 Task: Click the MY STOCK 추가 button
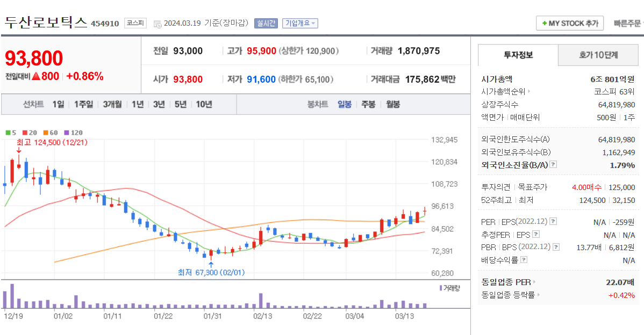point(570,24)
